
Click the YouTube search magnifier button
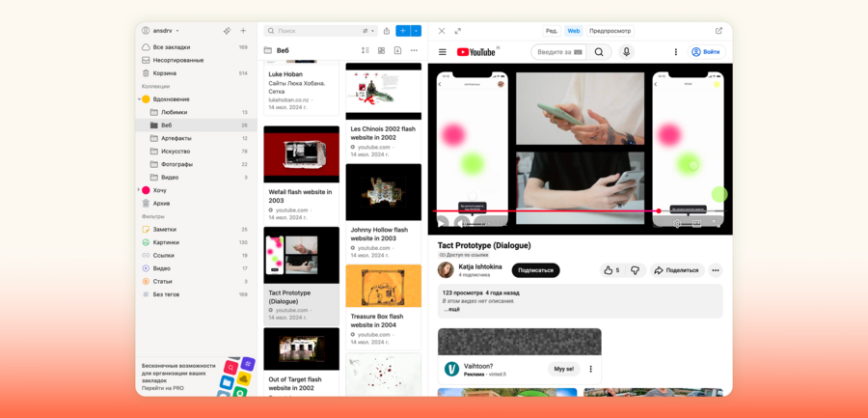pyautogui.click(x=599, y=52)
